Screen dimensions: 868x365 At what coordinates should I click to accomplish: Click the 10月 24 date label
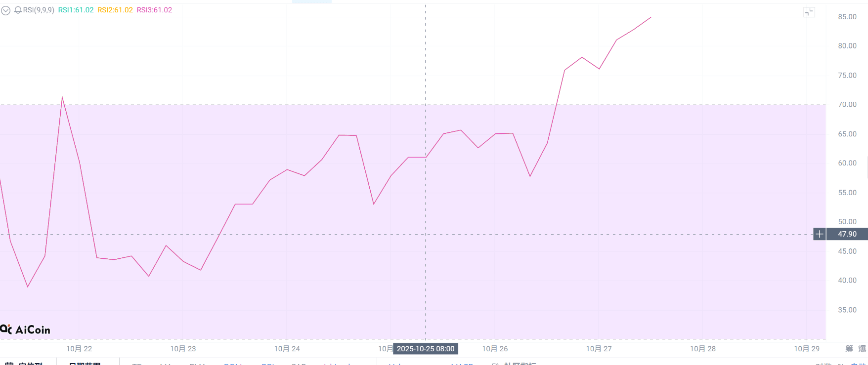(287, 349)
